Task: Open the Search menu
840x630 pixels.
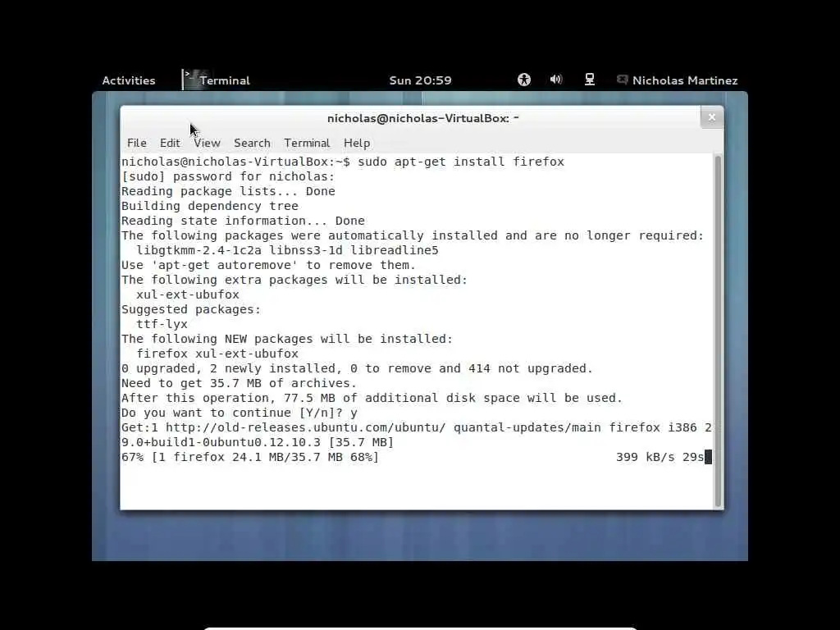Action: pos(252,143)
